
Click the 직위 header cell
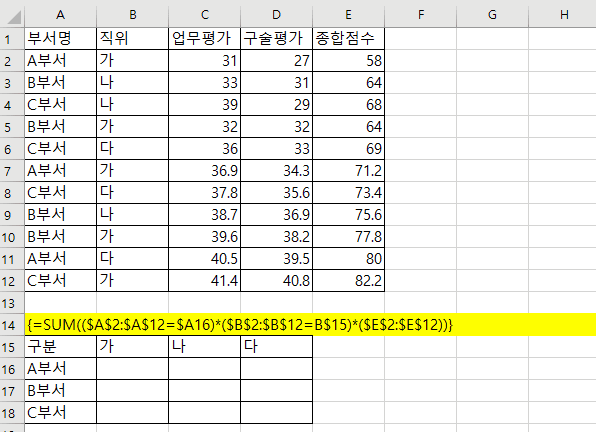click(132, 38)
